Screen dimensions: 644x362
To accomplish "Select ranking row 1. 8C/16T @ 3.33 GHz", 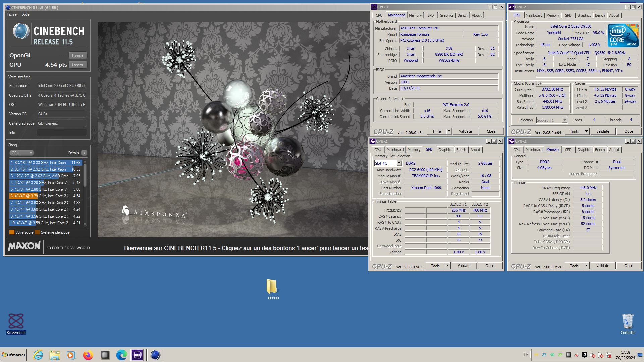I will click(x=46, y=163).
